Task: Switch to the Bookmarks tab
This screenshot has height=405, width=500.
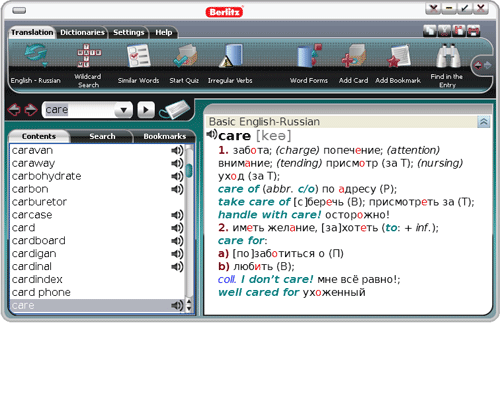Action: (x=164, y=136)
